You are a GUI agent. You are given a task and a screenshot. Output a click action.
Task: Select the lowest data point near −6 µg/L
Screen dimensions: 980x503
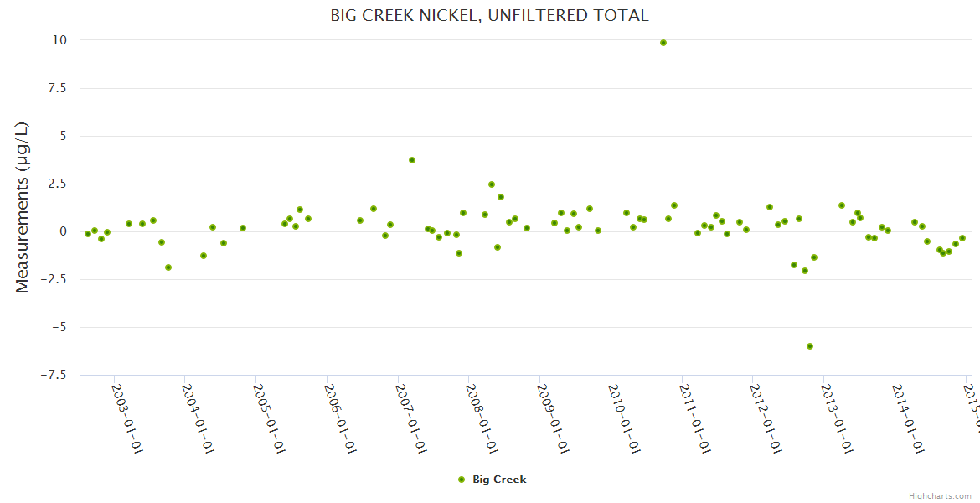click(810, 346)
